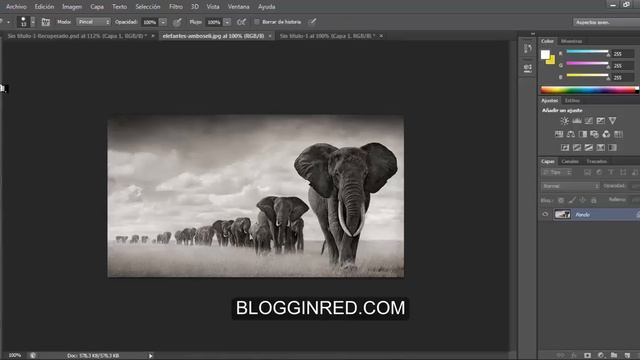Open the Filtro menu
The height and width of the screenshot is (360, 640).
[176, 7]
